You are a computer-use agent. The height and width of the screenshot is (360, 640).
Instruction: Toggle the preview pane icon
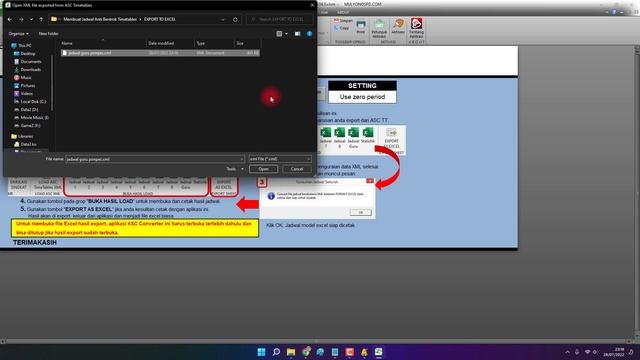tap(298, 33)
